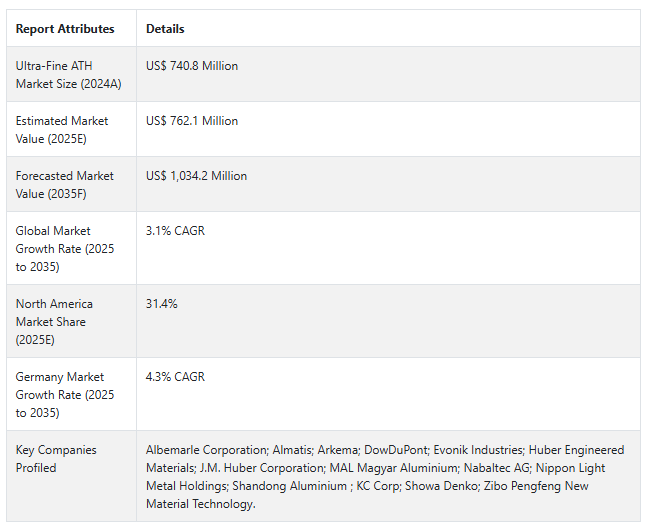Select the Forecasted Market Value (2035F) label
The image size is (648, 526).
point(64,185)
